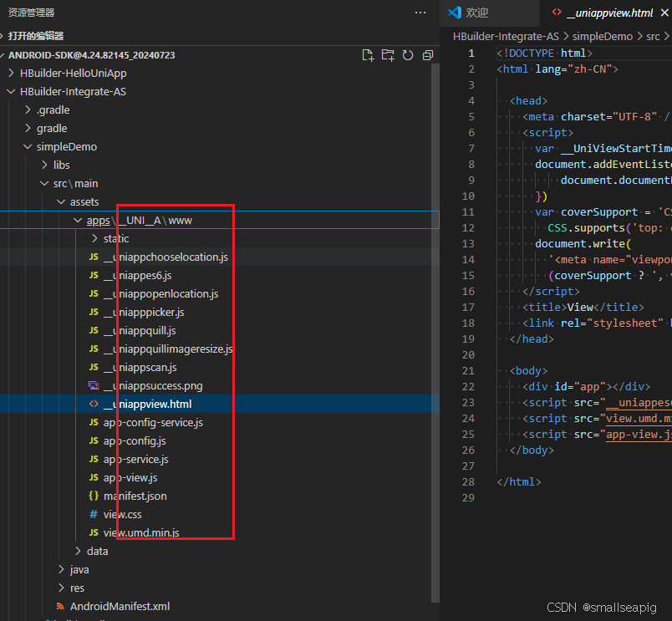The height and width of the screenshot is (621, 672).
Task: Close the _uniappview.html editor tab
Action: tap(664, 13)
